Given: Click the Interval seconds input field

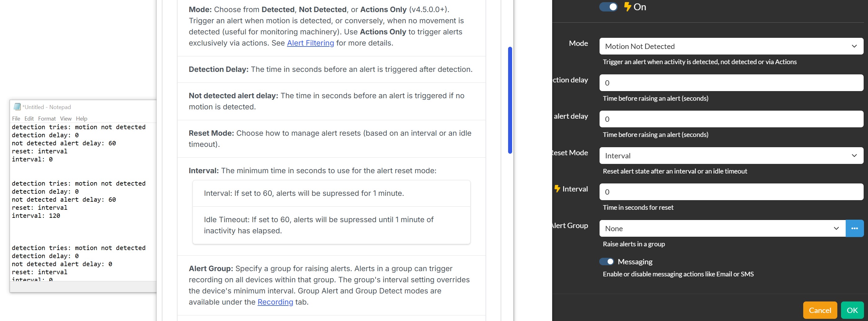Looking at the screenshot, I should pyautogui.click(x=731, y=192).
